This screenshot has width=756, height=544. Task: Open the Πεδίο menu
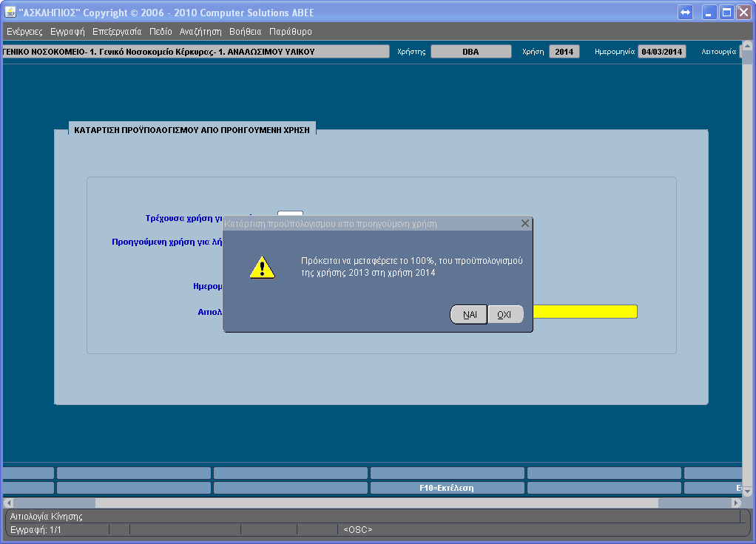161,32
